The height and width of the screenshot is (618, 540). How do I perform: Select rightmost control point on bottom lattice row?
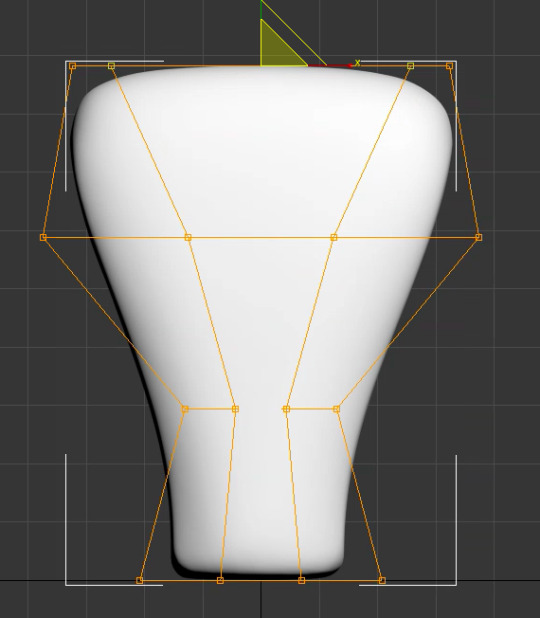point(382,580)
